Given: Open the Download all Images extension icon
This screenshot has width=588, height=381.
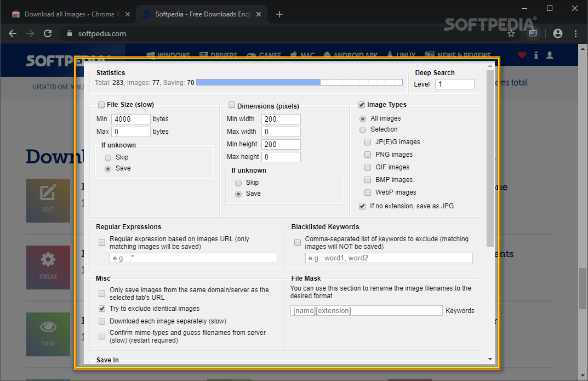Looking at the screenshot, I should (533, 33).
